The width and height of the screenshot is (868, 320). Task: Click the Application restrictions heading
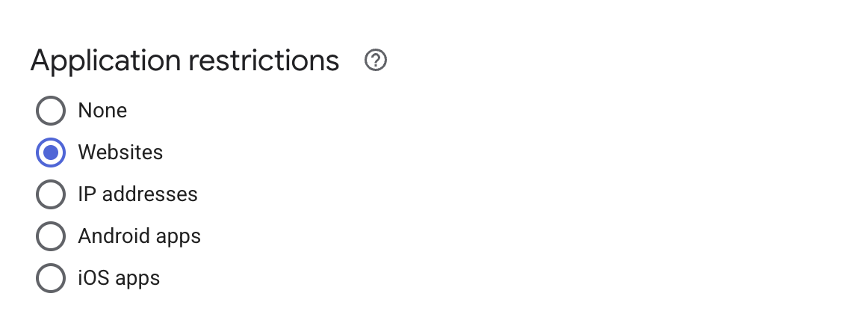185,61
